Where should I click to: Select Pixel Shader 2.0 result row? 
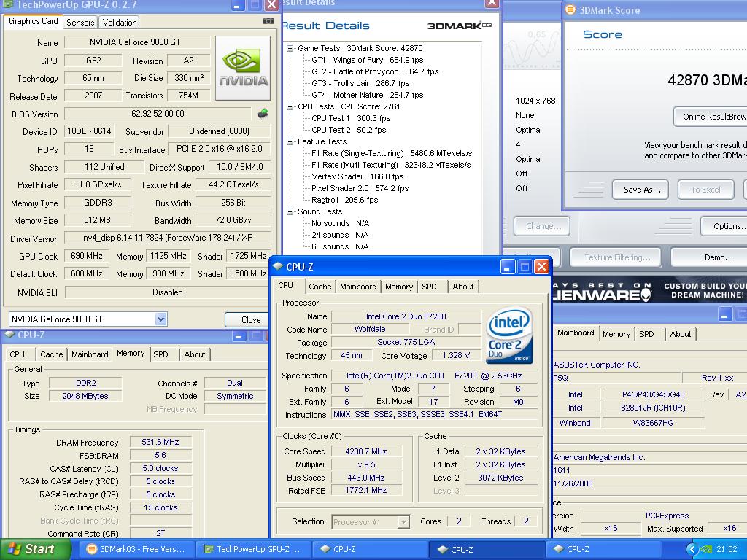pyautogui.click(x=360, y=188)
